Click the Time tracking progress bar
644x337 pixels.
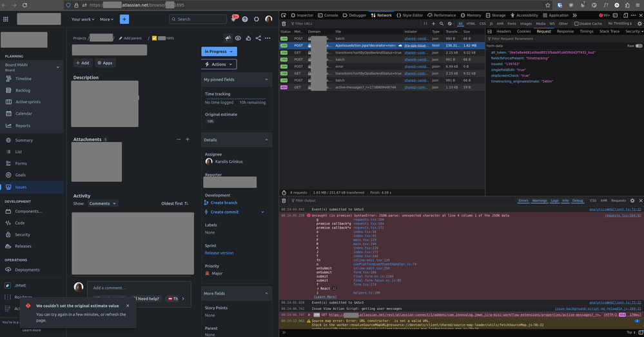click(235, 98)
